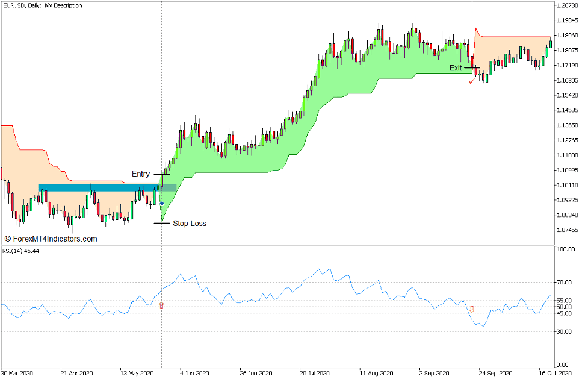The height and width of the screenshot is (379, 588).
Task: Select the red up arrow on RSI
Action: (161, 305)
